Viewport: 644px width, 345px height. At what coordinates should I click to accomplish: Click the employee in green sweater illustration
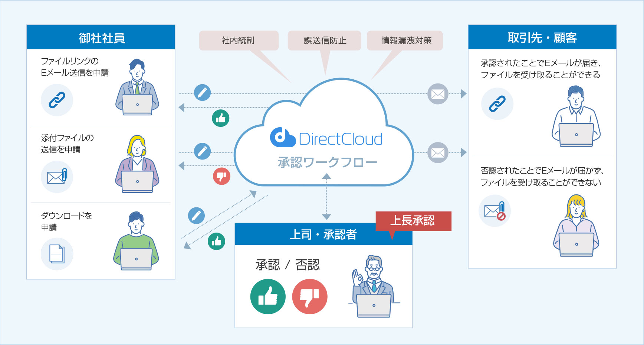click(x=136, y=241)
